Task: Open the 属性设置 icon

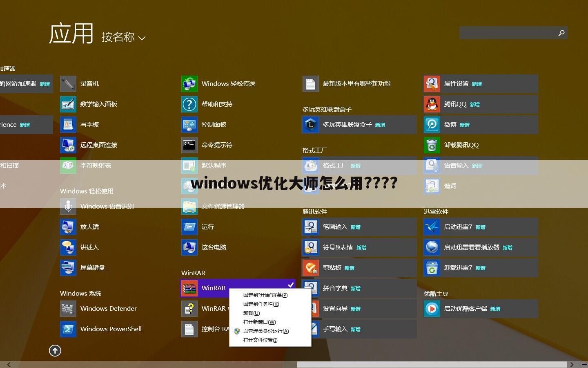Action: point(432,84)
